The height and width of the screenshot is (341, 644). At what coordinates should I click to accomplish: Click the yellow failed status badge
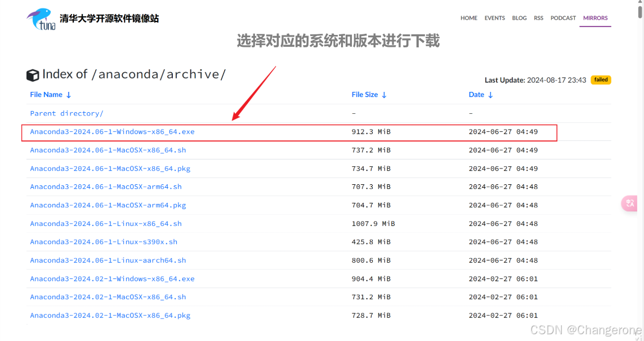(601, 80)
